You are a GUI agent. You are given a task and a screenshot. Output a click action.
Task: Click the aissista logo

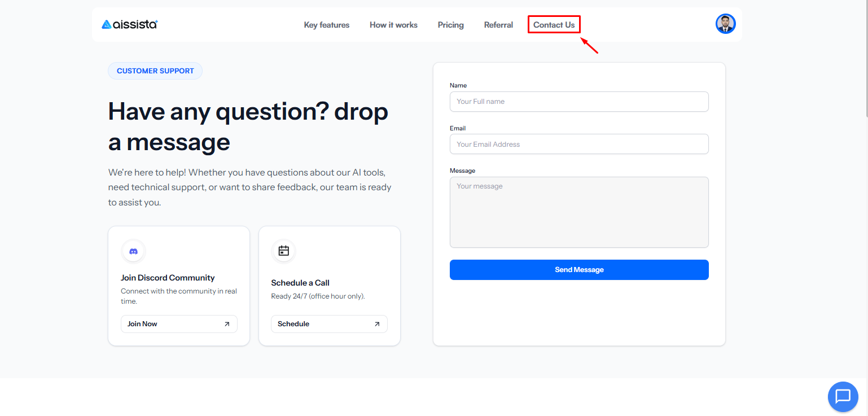coord(130,24)
